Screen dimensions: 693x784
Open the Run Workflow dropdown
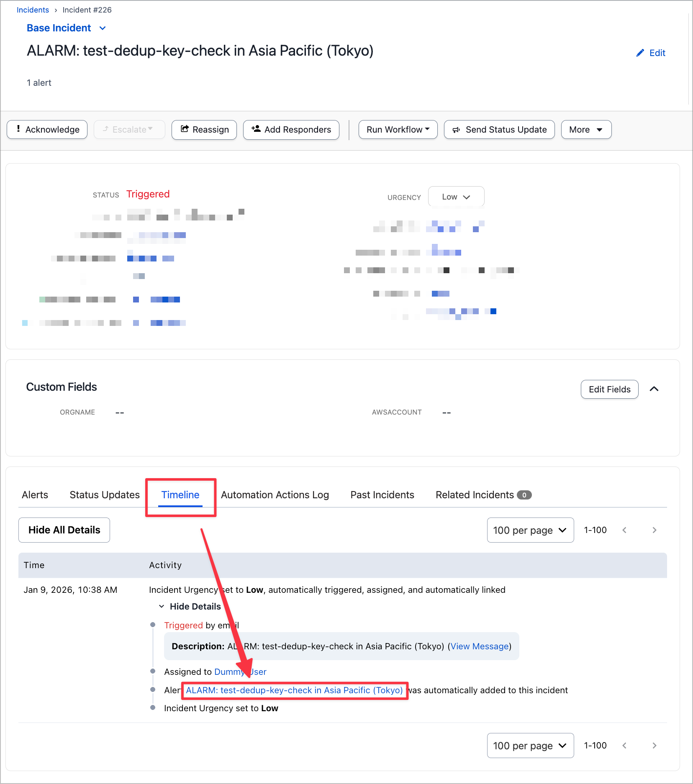(x=398, y=130)
